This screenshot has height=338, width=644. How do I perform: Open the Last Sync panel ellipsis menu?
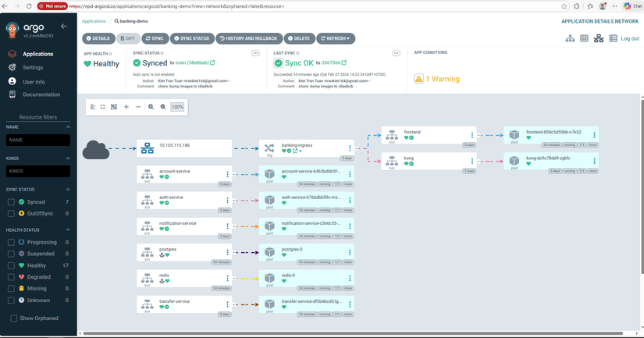pyautogui.click(x=396, y=53)
